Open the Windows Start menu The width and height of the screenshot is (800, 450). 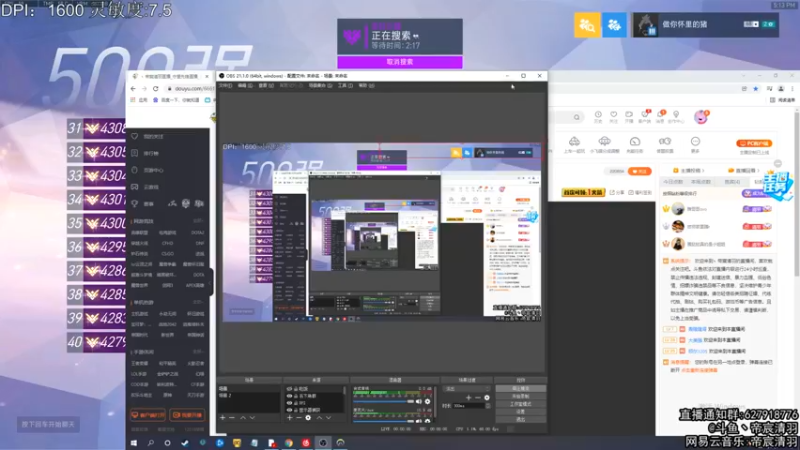tap(134, 443)
